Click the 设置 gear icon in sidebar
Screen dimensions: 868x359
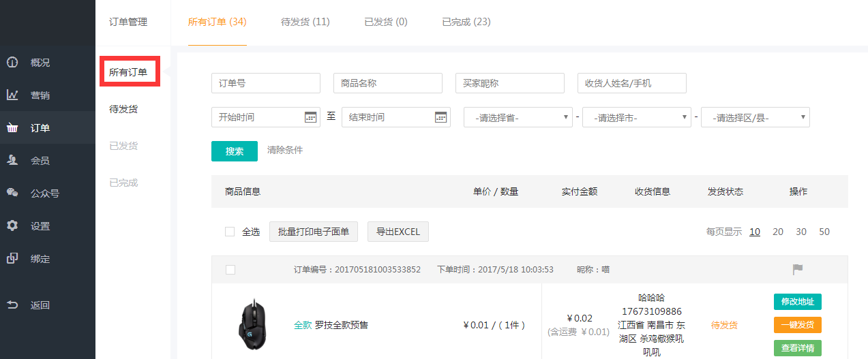(x=12, y=226)
